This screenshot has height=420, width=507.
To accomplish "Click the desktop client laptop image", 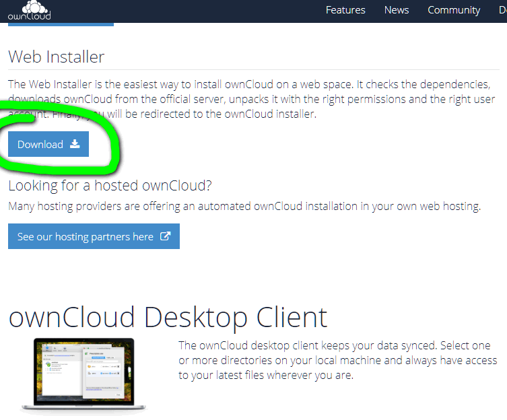I will (x=83, y=375).
